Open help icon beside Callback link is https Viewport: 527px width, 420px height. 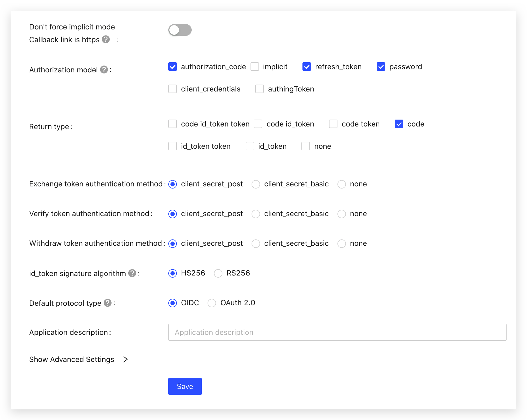pos(106,39)
